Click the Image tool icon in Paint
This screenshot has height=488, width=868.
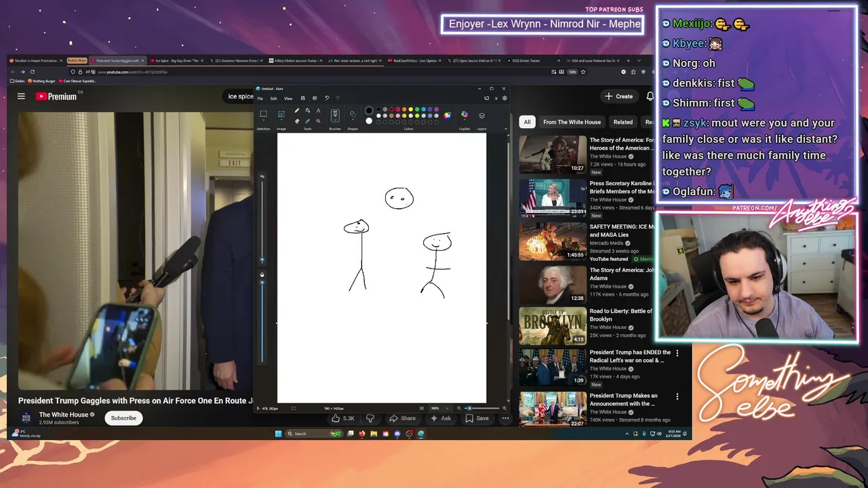click(281, 114)
